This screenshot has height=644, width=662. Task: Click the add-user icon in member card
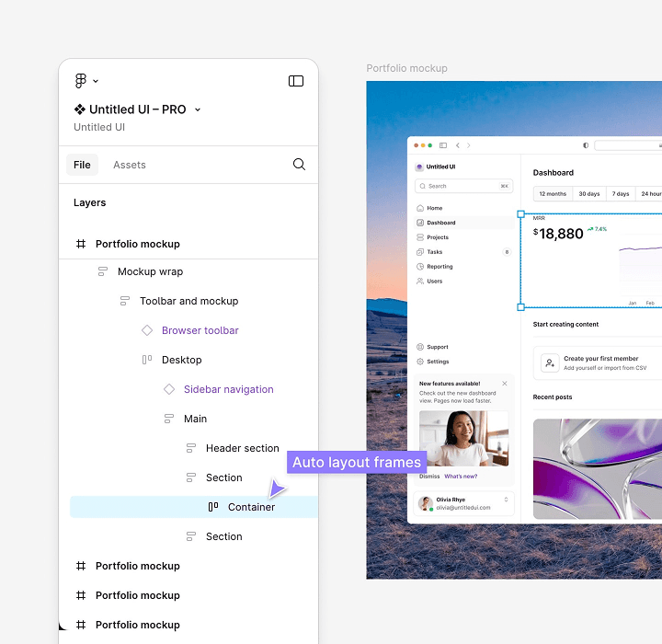point(550,362)
